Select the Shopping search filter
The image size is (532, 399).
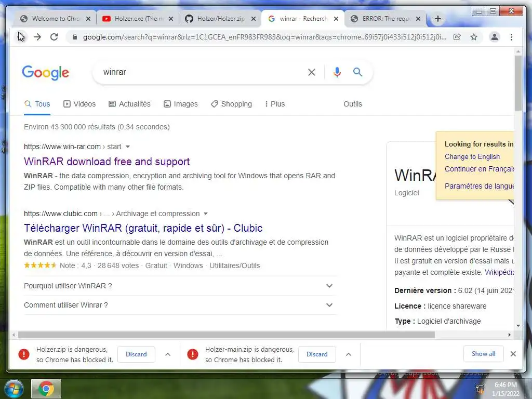(x=231, y=104)
